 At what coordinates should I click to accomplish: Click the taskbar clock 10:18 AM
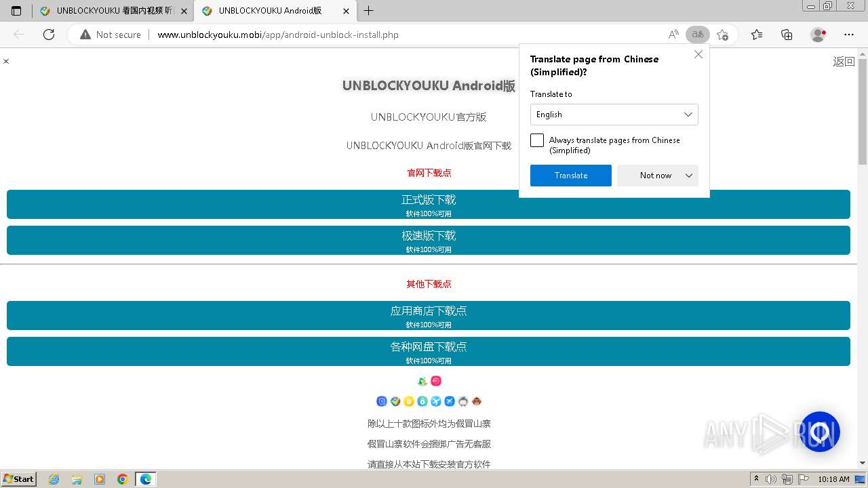coord(833,479)
